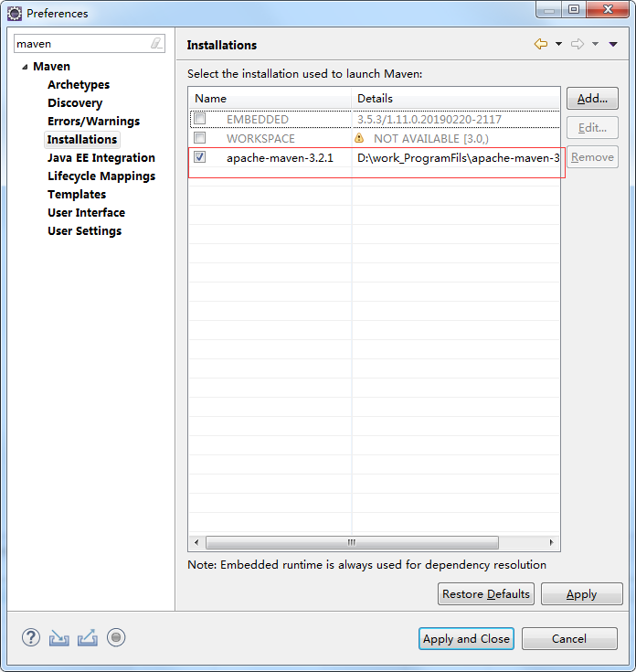The height and width of the screenshot is (672, 636).
Task: Select Maven in the preferences tree
Action: (51, 67)
